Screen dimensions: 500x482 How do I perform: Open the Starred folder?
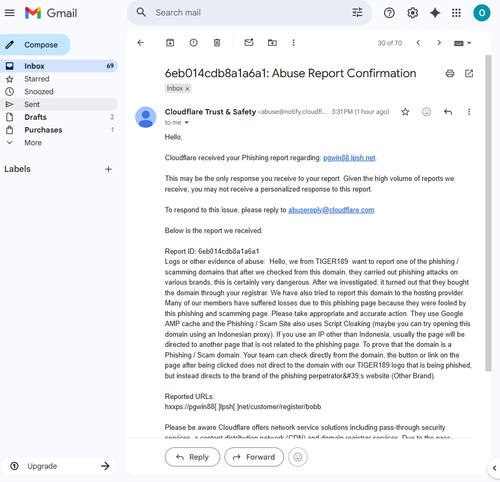[x=59, y=79]
